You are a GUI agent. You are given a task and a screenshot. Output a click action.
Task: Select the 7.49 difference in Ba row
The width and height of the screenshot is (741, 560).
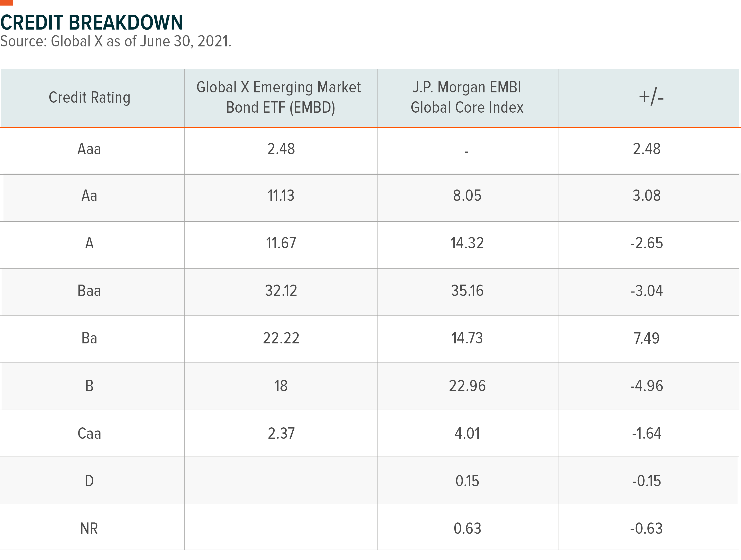point(647,338)
